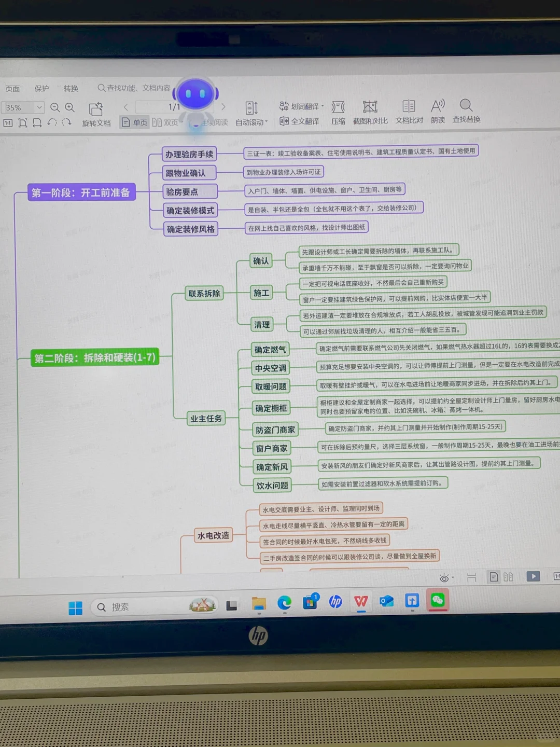The width and height of the screenshot is (560, 747).
Task: Switch to the 保护 protect tab
Action: (x=41, y=88)
